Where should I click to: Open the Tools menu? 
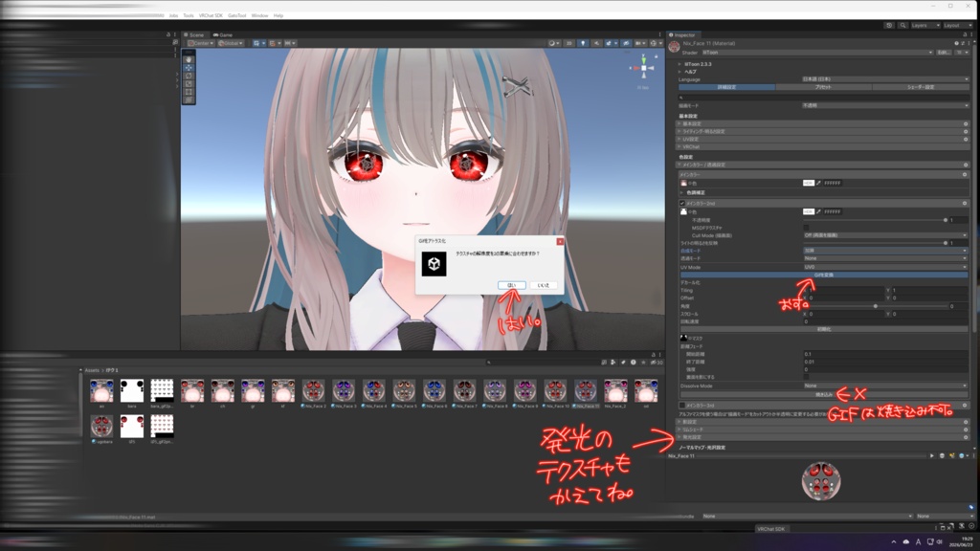pyautogui.click(x=189, y=15)
